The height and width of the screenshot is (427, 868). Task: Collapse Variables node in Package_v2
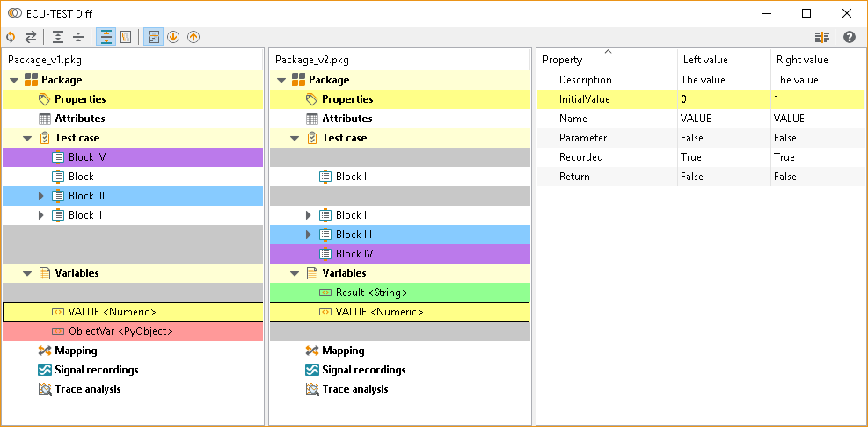(x=295, y=274)
